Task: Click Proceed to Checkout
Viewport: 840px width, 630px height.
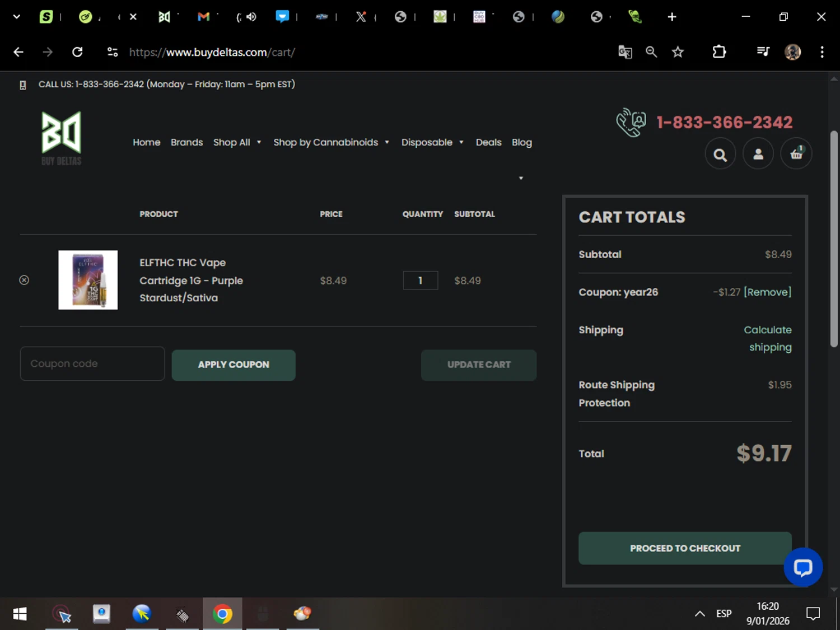Action: tap(685, 548)
